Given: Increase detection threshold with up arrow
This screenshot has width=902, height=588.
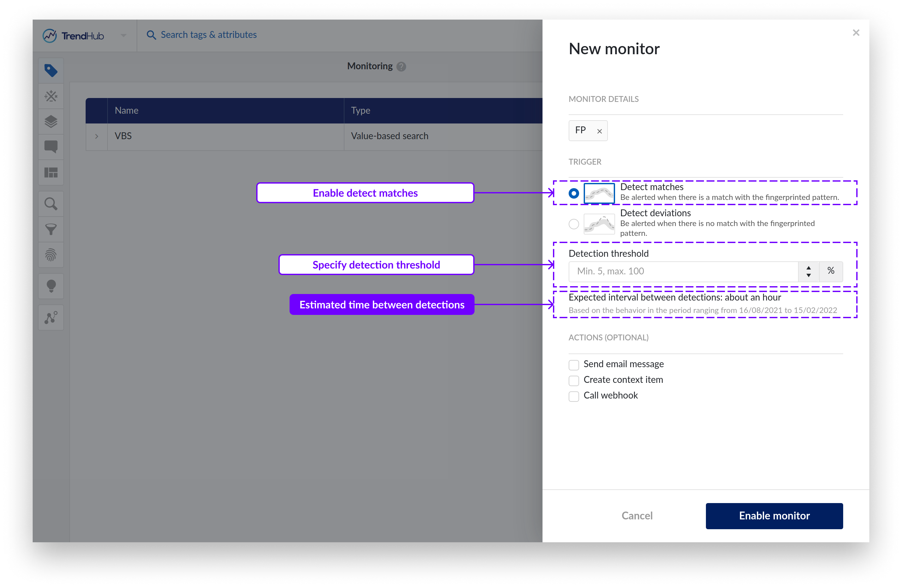Looking at the screenshot, I should tap(809, 268).
